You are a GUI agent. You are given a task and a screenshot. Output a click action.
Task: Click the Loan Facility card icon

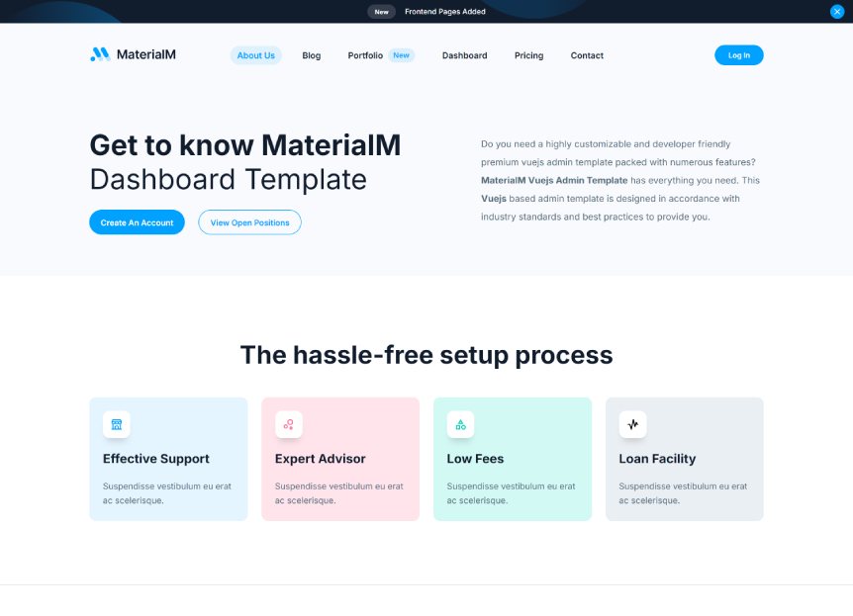[x=632, y=424]
